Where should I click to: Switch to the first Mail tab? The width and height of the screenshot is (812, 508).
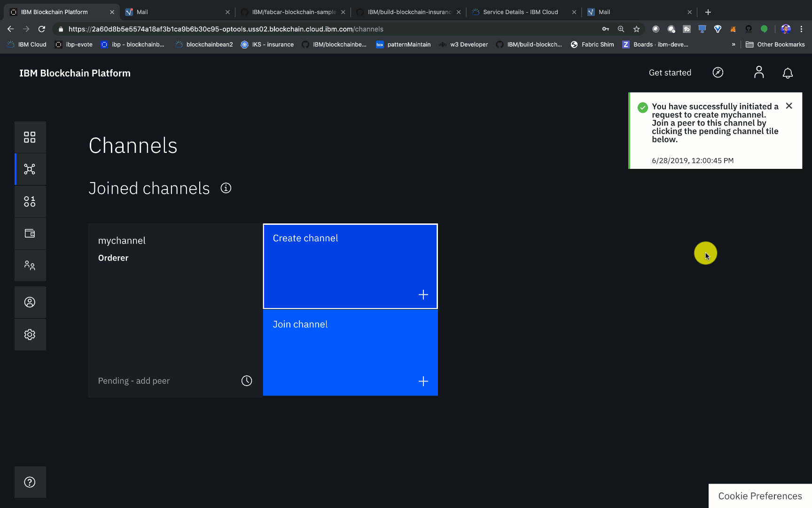point(177,12)
